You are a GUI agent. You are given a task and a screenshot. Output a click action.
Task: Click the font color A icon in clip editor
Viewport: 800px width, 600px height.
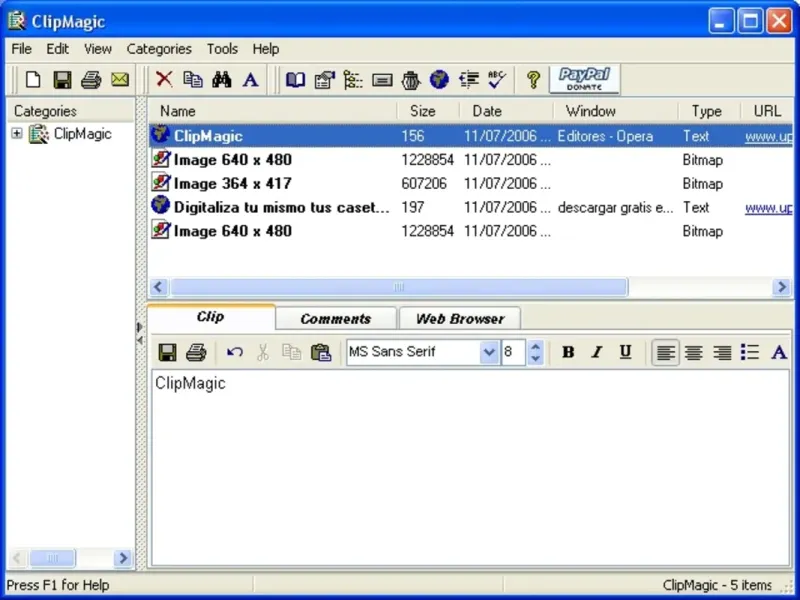pyautogui.click(x=779, y=352)
